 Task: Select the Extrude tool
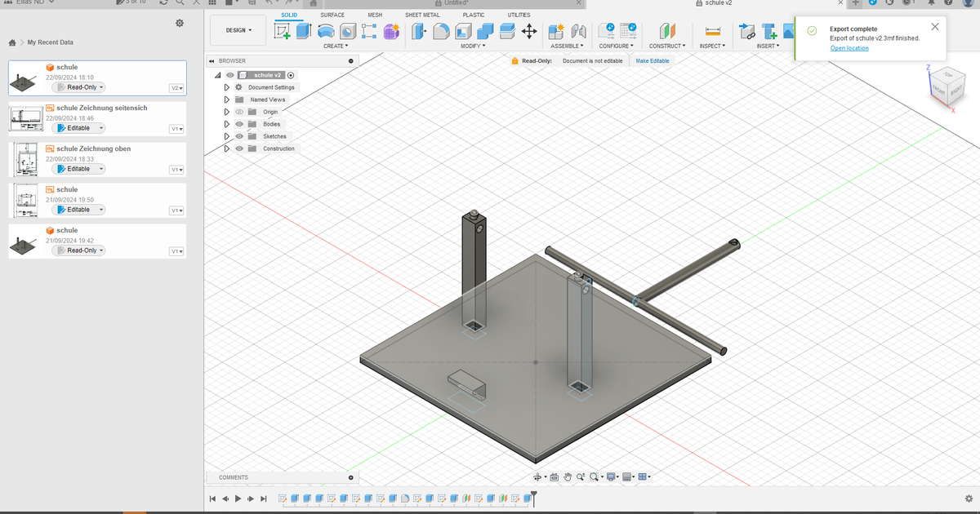tap(301, 31)
